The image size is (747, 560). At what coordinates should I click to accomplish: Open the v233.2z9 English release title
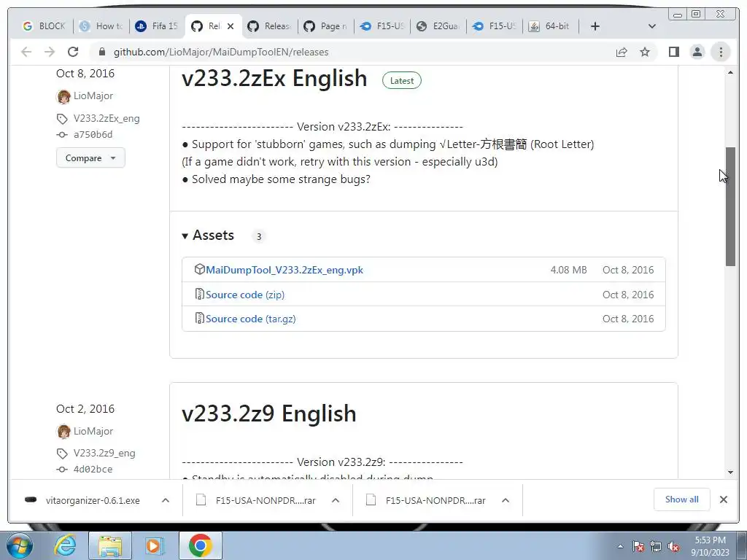pos(269,414)
